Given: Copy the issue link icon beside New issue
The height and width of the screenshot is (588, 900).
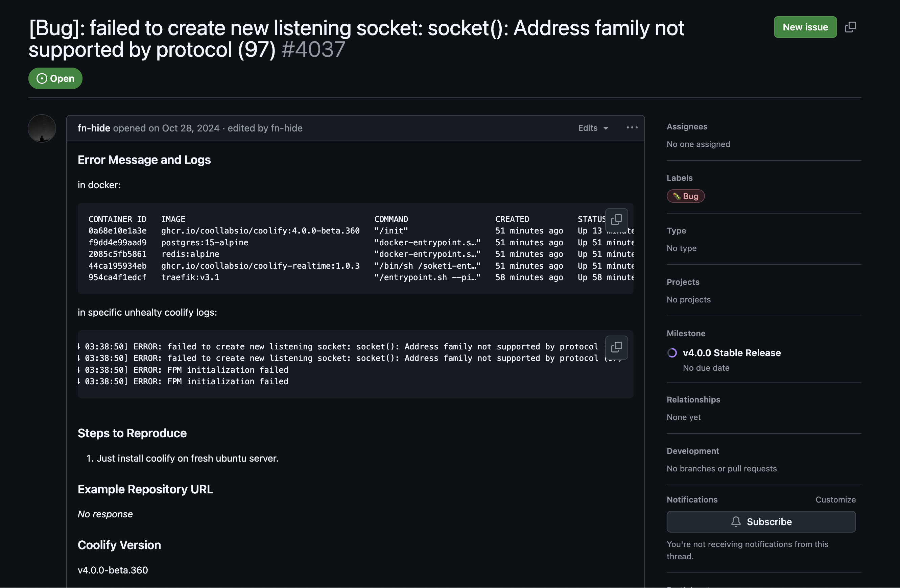Looking at the screenshot, I should [850, 27].
